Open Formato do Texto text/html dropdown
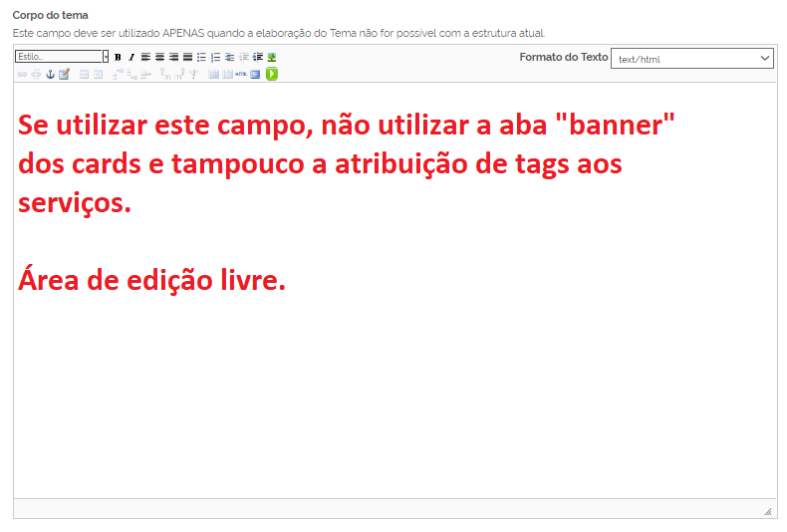787x532 pixels. pyautogui.click(x=691, y=59)
